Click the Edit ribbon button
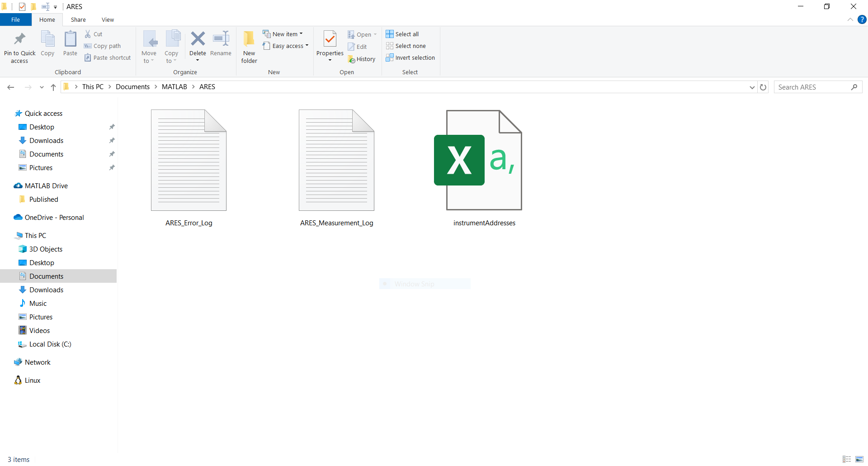The image size is (868, 466). pyautogui.click(x=357, y=47)
